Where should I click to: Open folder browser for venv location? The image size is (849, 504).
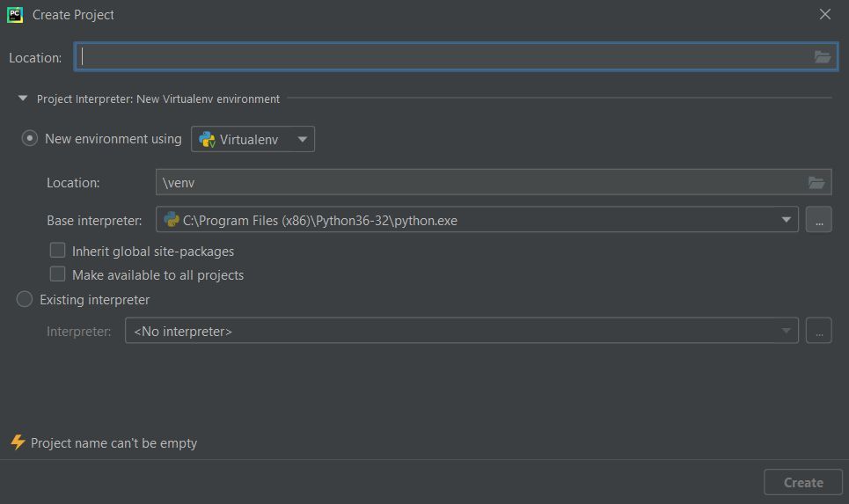(x=816, y=182)
